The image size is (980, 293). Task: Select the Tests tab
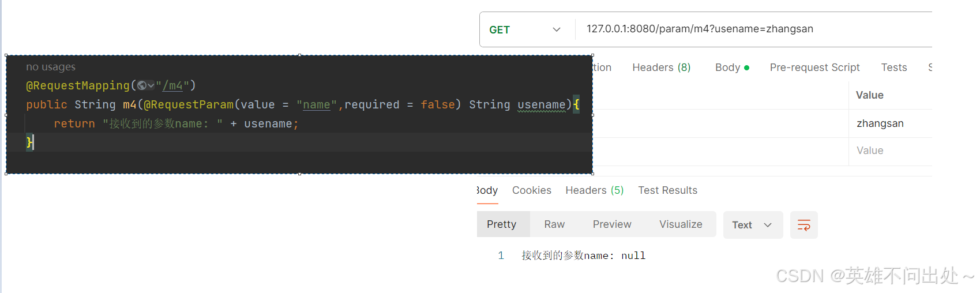tap(893, 67)
